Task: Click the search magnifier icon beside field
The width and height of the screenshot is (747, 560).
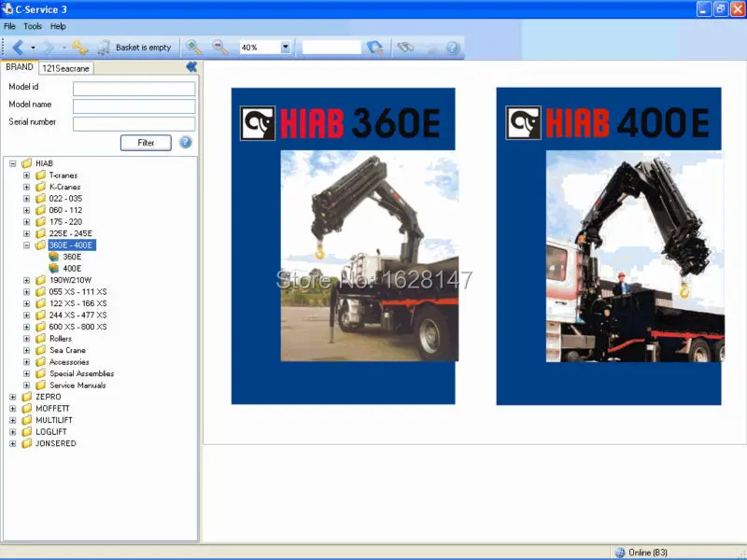Action: [375, 48]
